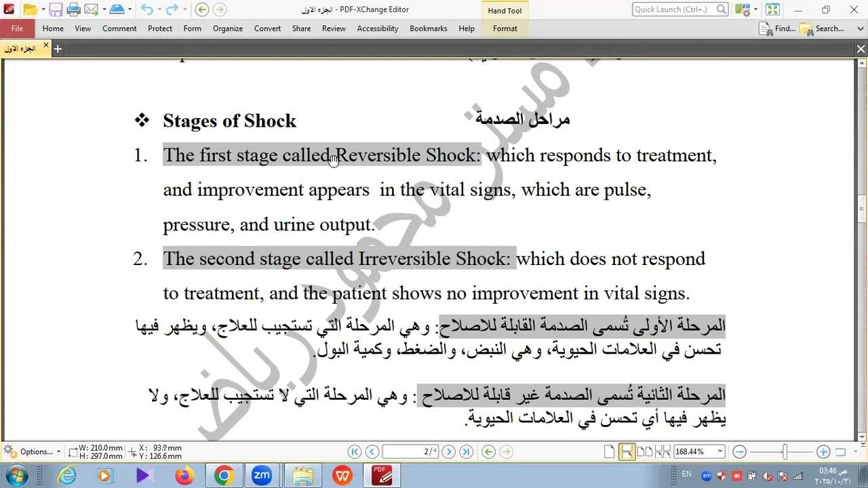Screen dimensions: 868x488
Task: Click the Save disk icon
Action: click(56, 9)
